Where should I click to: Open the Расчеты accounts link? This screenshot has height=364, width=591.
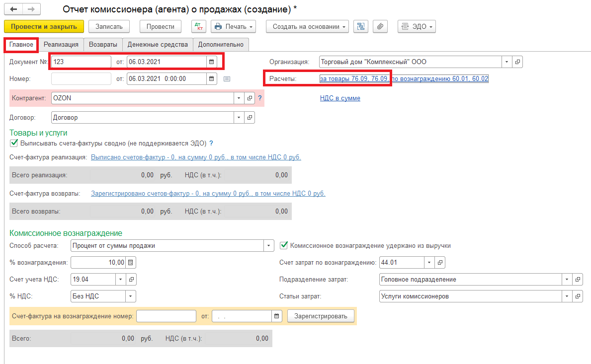(404, 78)
